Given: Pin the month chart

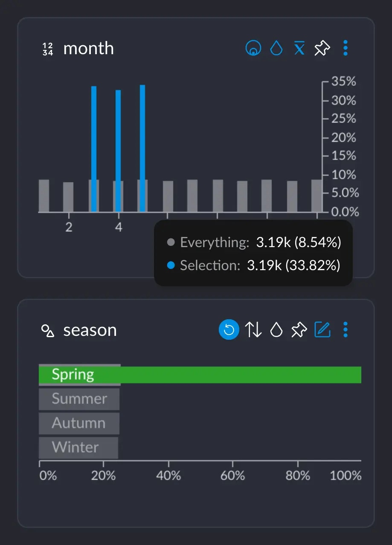Looking at the screenshot, I should pyautogui.click(x=322, y=48).
